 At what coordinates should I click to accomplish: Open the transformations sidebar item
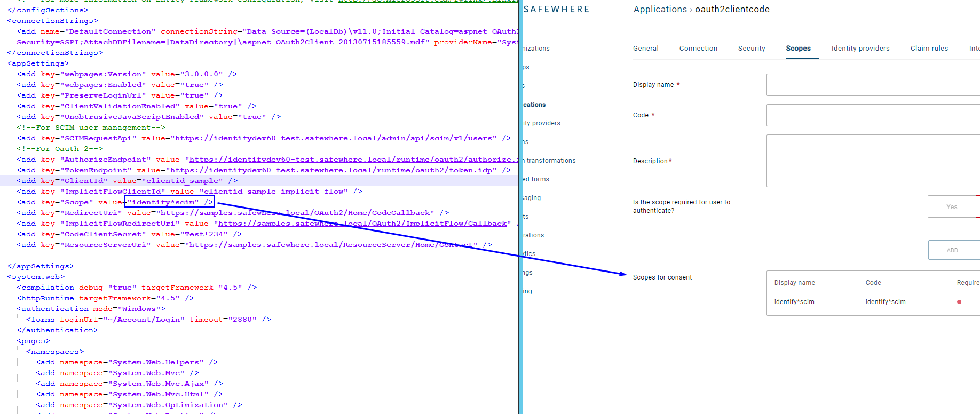tap(549, 161)
